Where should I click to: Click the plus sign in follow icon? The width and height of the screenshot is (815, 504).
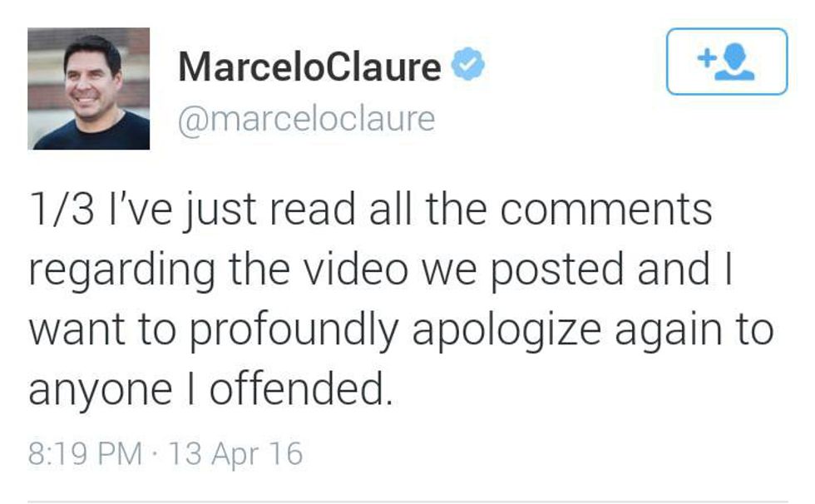click(x=706, y=57)
